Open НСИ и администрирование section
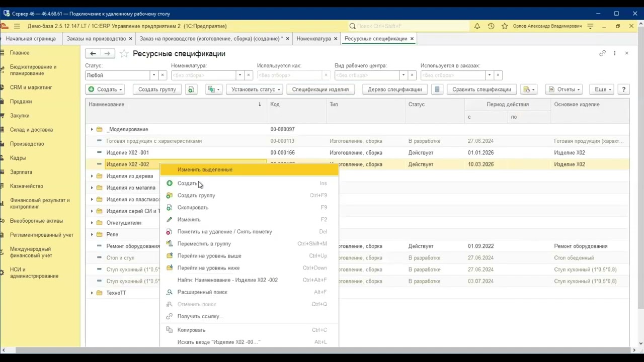 point(34,273)
